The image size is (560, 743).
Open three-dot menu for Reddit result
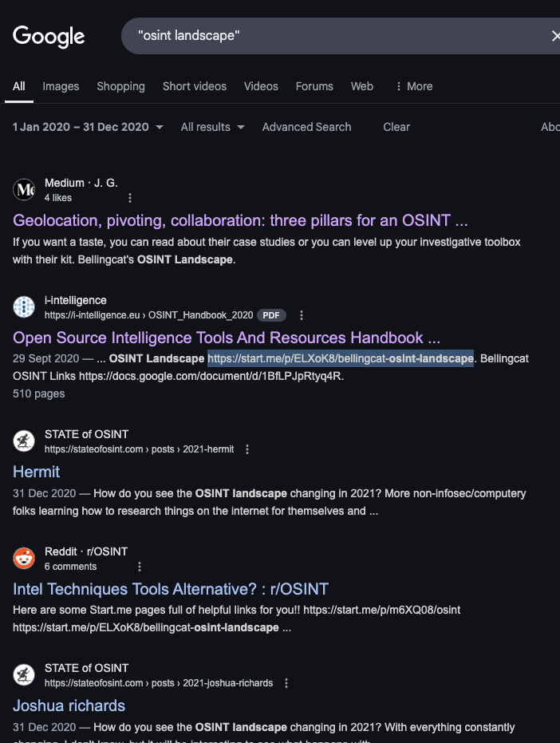coord(140,567)
